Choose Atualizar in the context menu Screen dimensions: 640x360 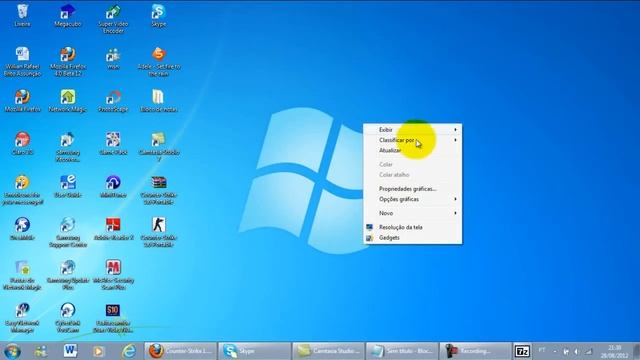click(413, 150)
